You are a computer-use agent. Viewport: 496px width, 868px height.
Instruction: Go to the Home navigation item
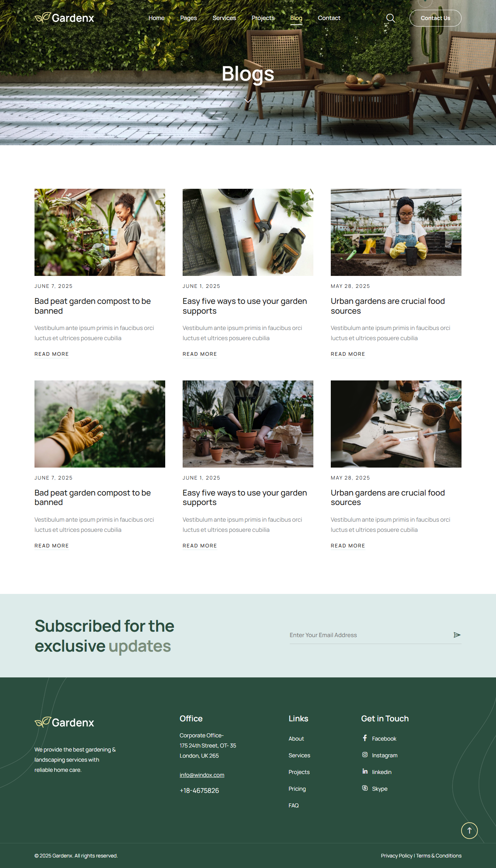[x=156, y=18]
